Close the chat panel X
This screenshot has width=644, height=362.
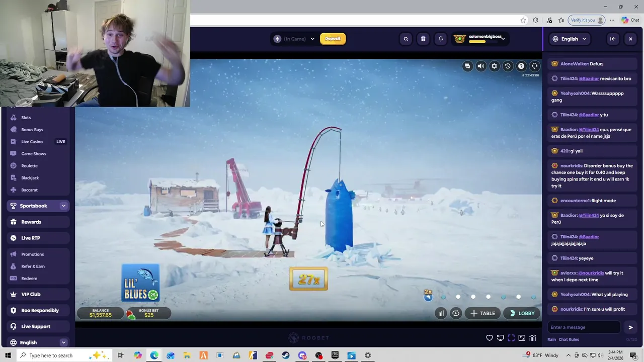(630, 39)
